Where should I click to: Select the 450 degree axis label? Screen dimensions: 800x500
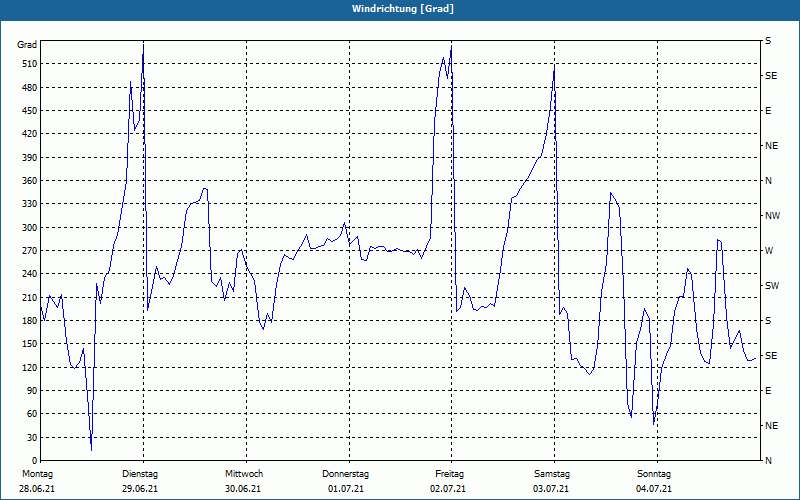click(x=30, y=111)
